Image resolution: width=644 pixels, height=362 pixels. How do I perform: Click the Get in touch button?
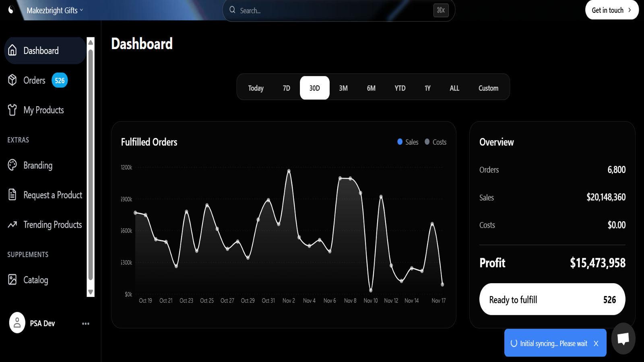(611, 10)
